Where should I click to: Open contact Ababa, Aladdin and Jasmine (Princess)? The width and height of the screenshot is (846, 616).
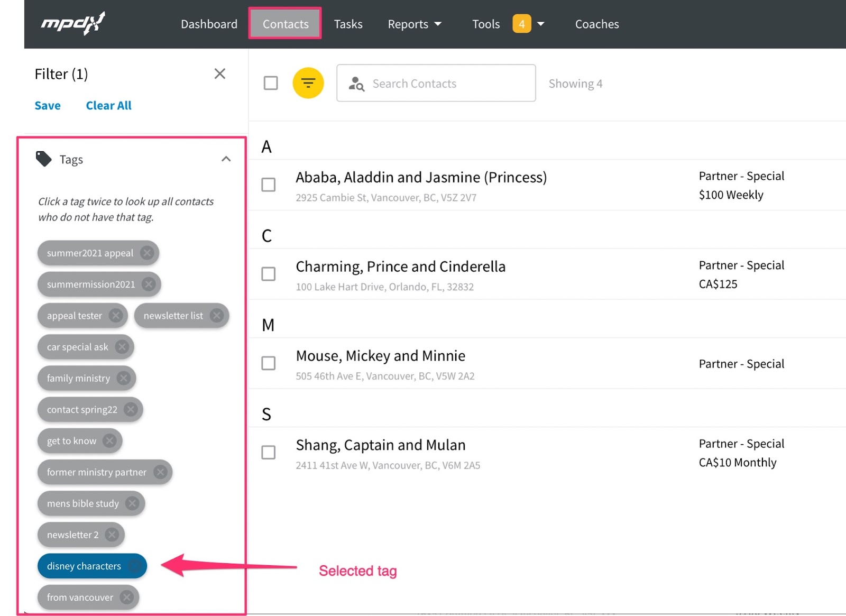421,177
